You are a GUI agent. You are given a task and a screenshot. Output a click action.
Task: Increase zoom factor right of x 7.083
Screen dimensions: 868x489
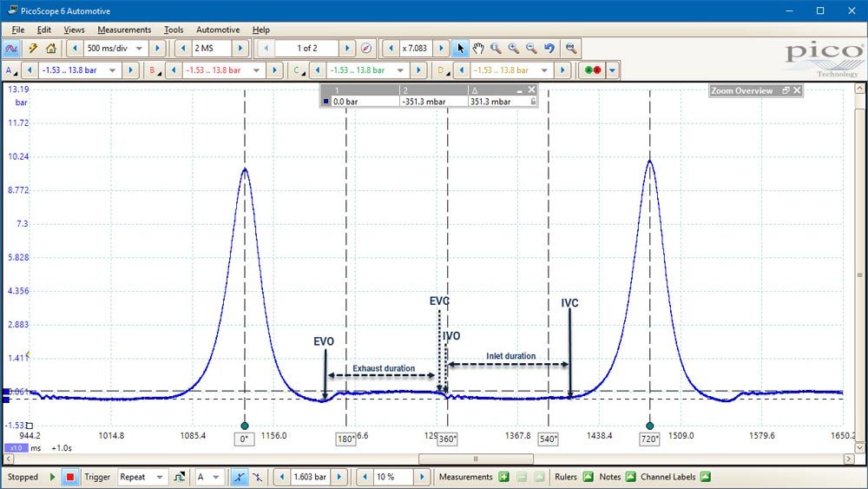tap(441, 48)
